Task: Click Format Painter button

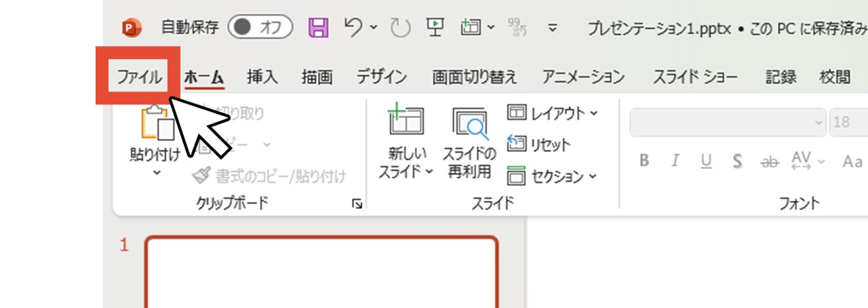Action: [270, 176]
